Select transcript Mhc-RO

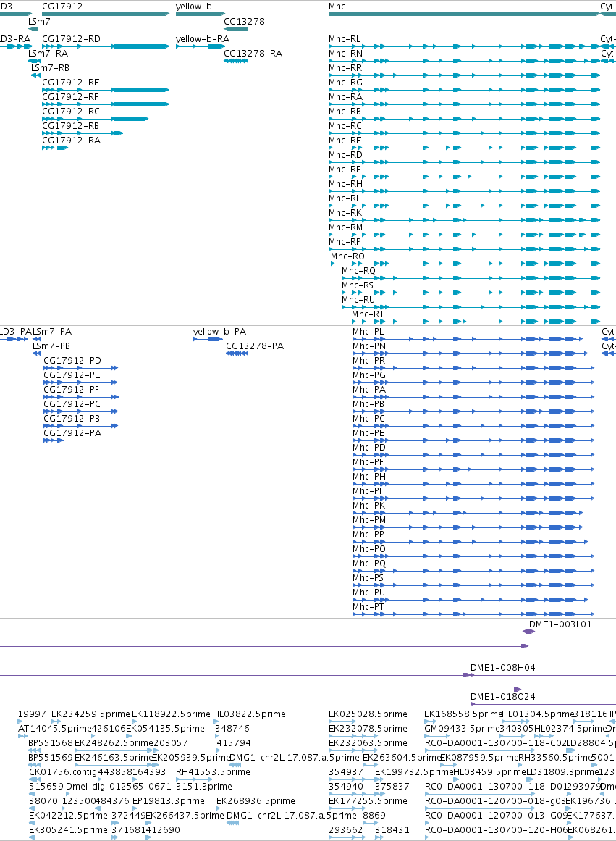tap(347, 256)
